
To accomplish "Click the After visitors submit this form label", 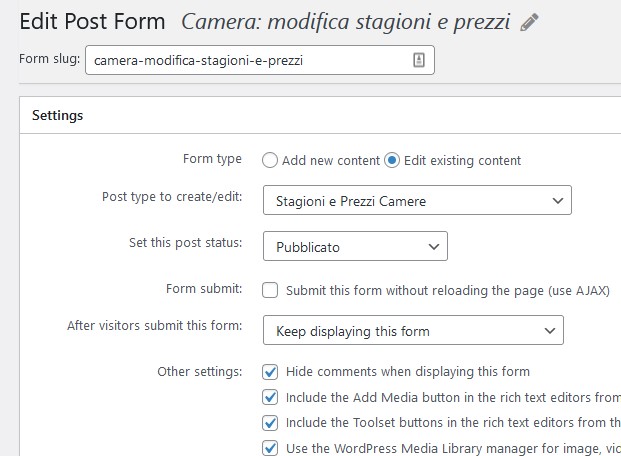I will (x=154, y=326).
